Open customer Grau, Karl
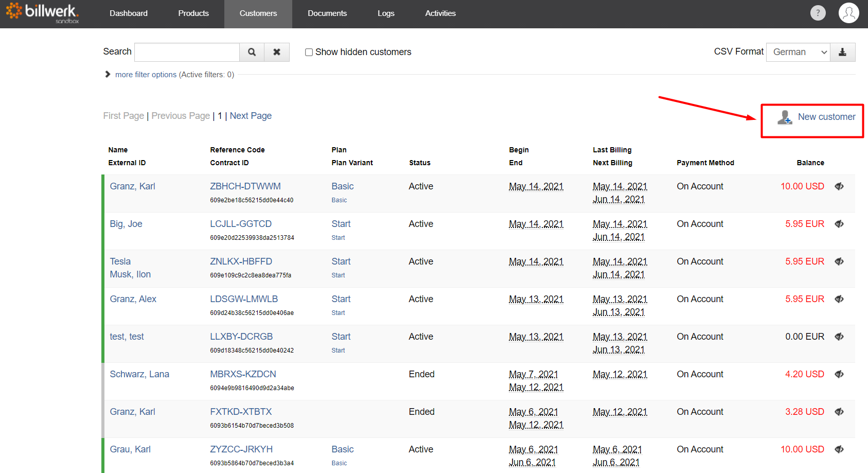The width and height of the screenshot is (868, 473). [130, 449]
